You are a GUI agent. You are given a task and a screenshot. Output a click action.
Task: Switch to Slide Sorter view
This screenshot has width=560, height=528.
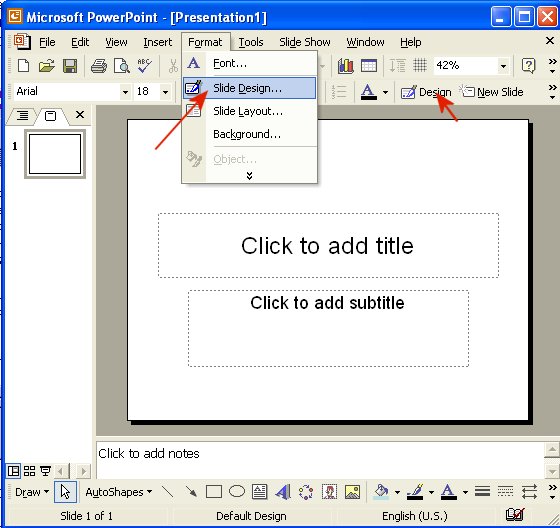pyautogui.click(x=29, y=471)
